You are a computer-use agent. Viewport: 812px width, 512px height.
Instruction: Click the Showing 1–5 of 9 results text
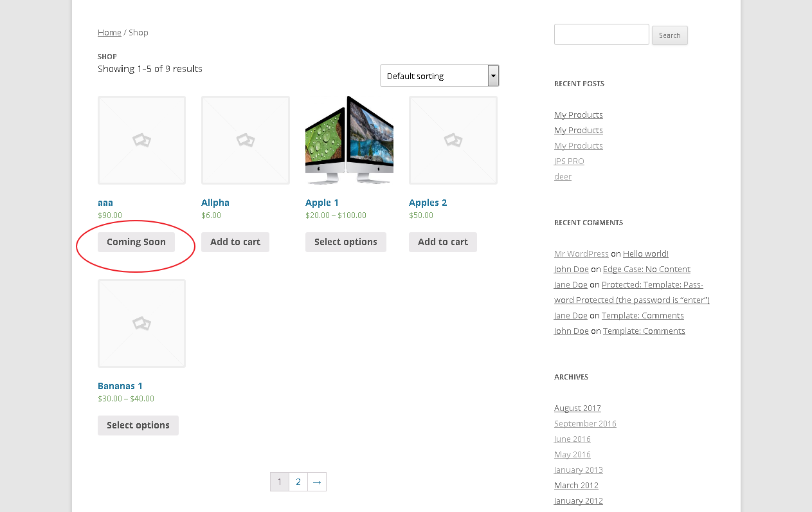[x=150, y=68]
